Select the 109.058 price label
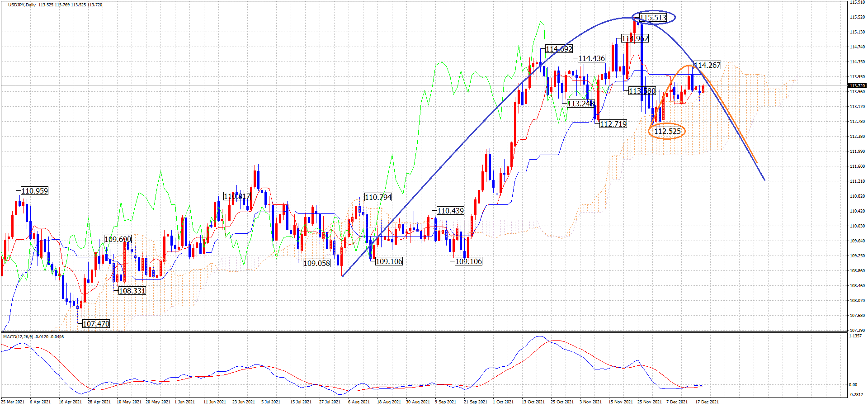This screenshot has width=868, height=407. (x=316, y=263)
